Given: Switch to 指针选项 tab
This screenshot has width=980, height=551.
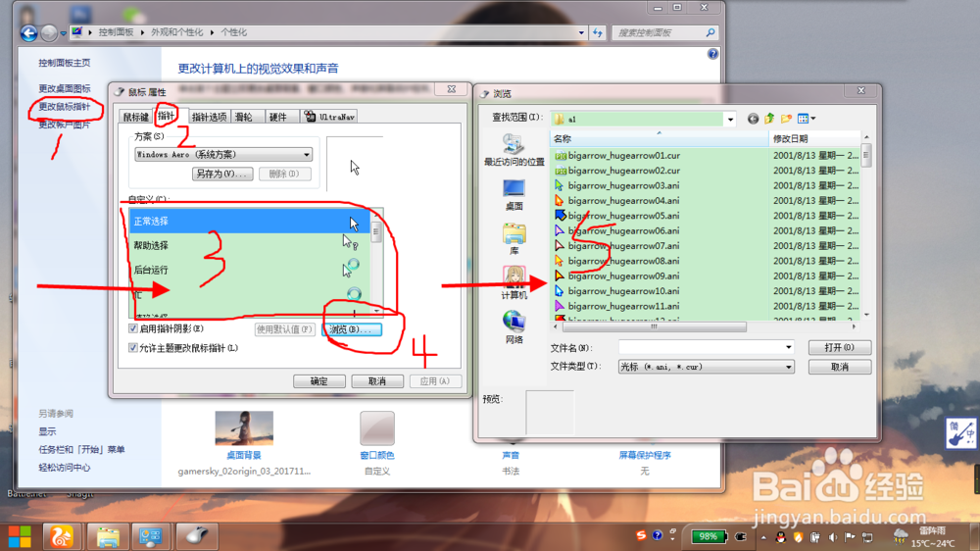Looking at the screenshot, I should [x=209, y=117].
